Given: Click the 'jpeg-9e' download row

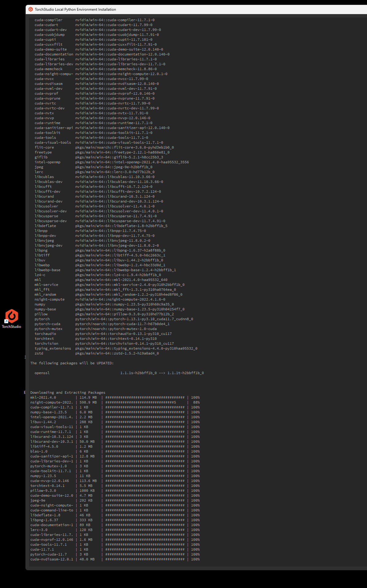Looking at the screenshot, I should tap(115, 500).
